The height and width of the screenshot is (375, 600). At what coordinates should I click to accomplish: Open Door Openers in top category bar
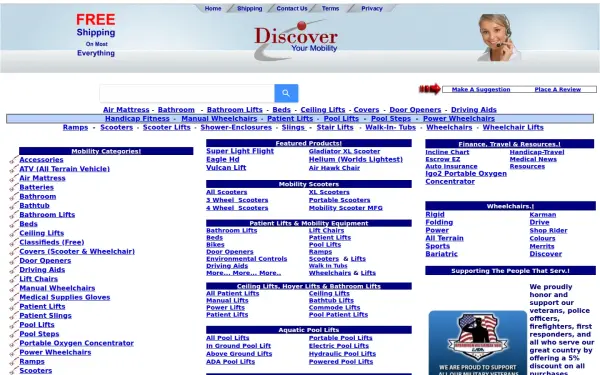[x=415, y=110]
